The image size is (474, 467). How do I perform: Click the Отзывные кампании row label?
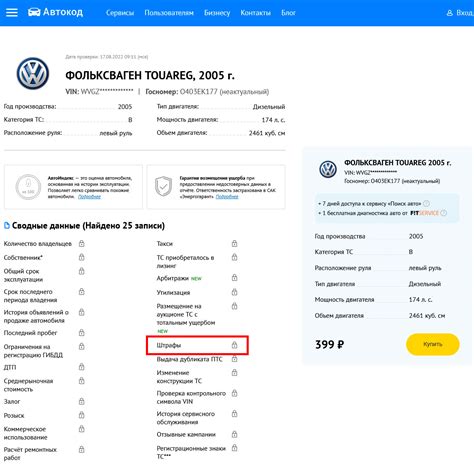186,435
